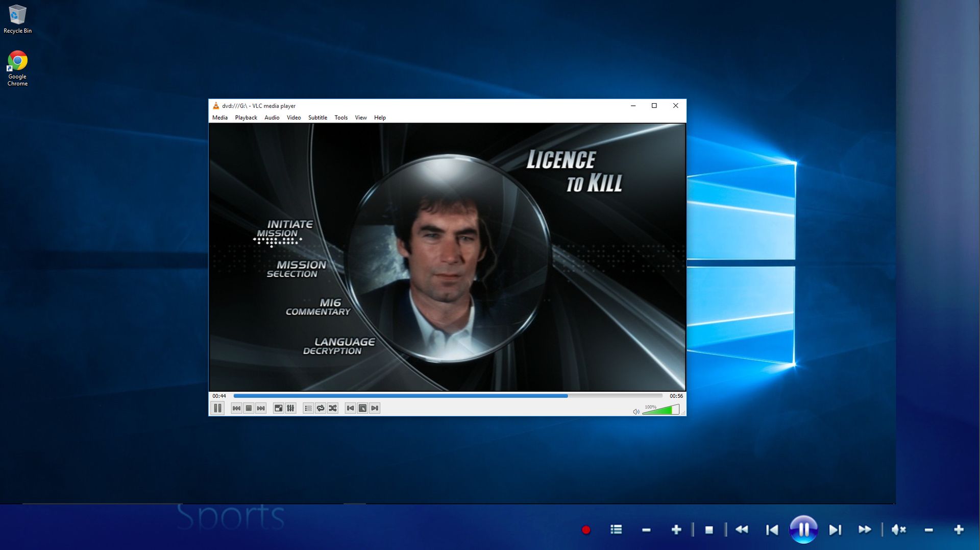The image size is (980, 550).
Task: Open the Media menu
Action: click(219, 117)
